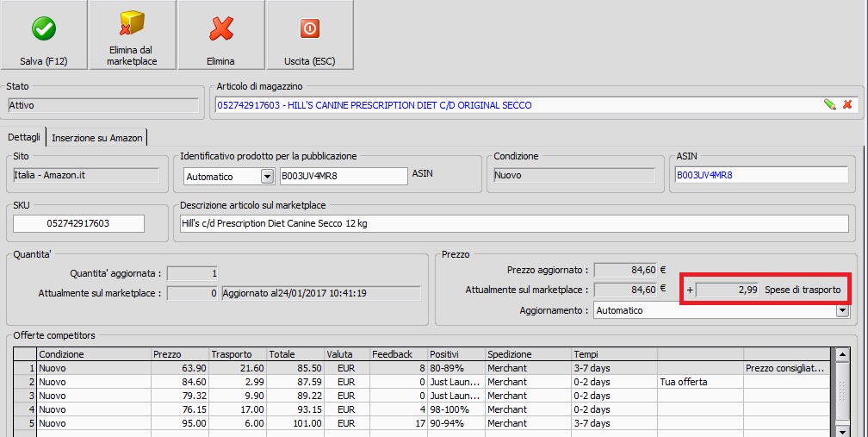Click the Descrizione articolo sul marketplace field
The height and width of the screenshot is (437, 868).
tap(512, 223)
